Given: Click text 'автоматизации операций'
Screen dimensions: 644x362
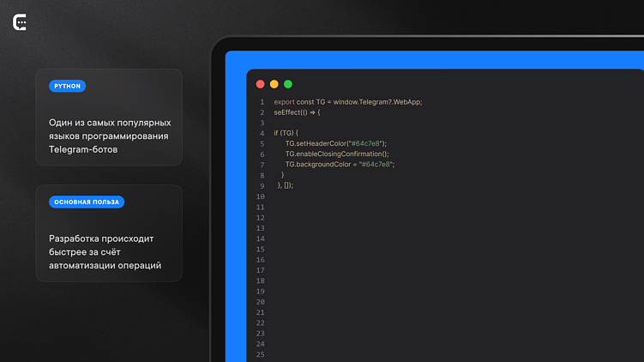Looking at the screenshot, I should tap(105, 265).
